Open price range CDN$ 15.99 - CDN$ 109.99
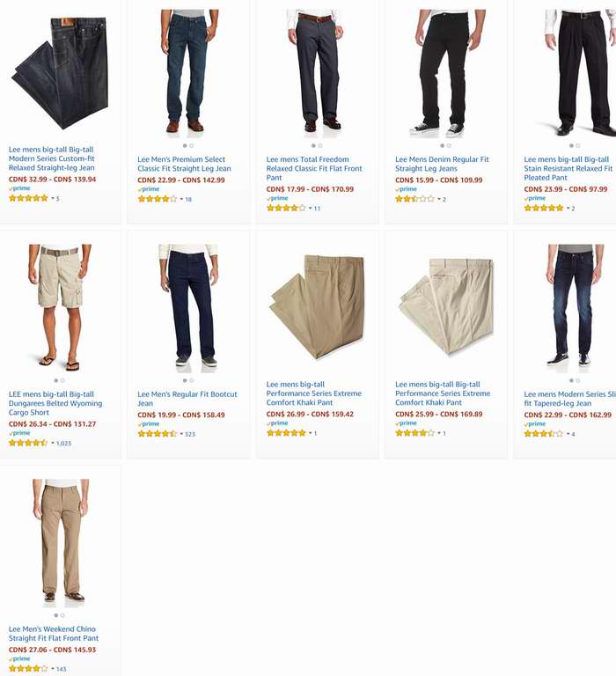 (x=439, y=180)
